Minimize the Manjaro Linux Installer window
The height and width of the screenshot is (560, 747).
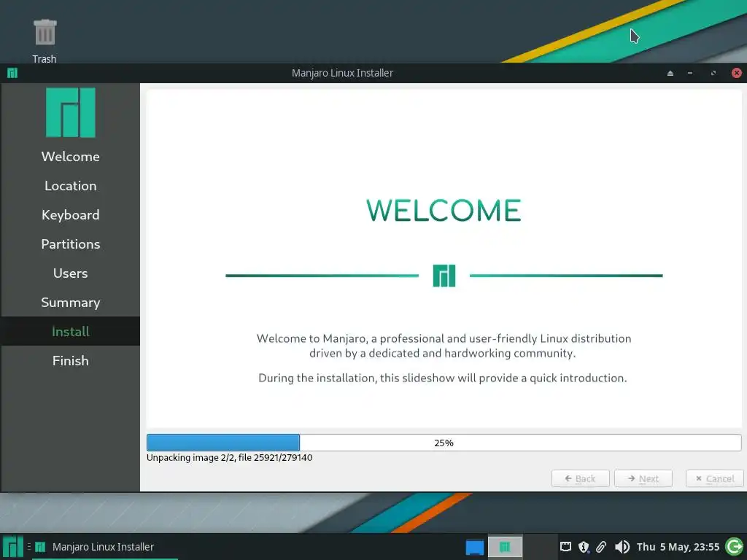tap(690, 73)
